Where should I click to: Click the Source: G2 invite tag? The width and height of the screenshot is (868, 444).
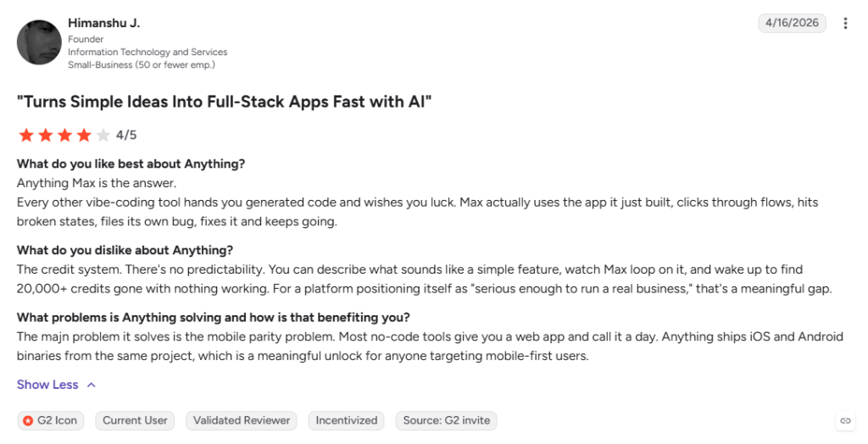[446, 421]
